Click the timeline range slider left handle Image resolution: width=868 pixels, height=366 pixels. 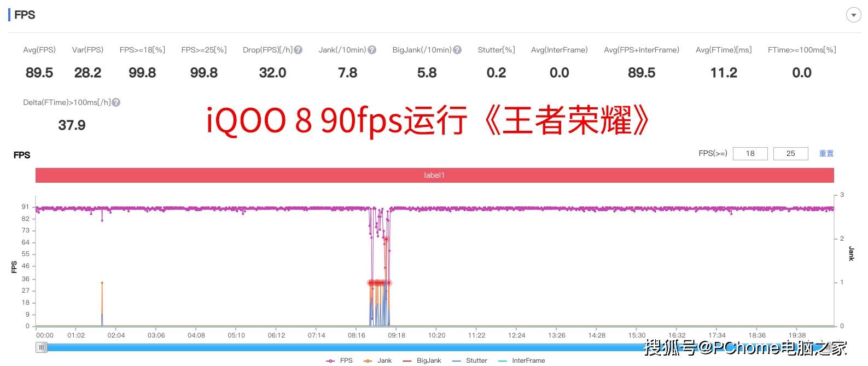coord(42,347)
